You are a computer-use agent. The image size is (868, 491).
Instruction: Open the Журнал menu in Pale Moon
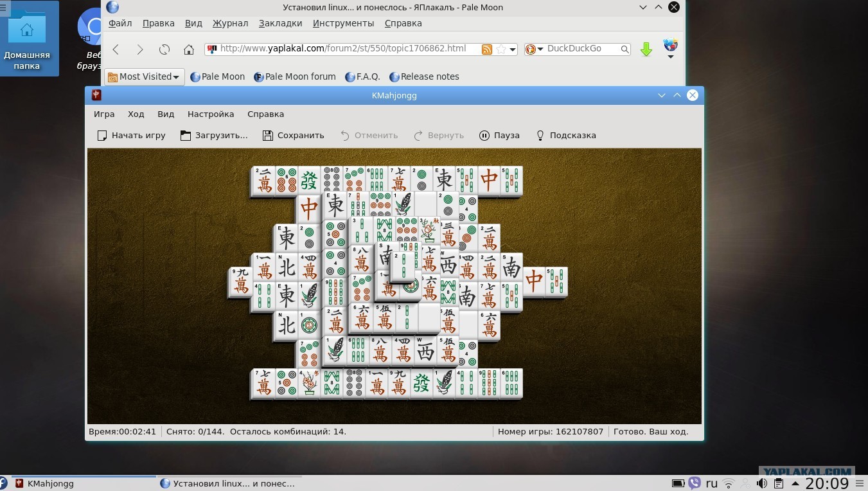tap(230, 23)
